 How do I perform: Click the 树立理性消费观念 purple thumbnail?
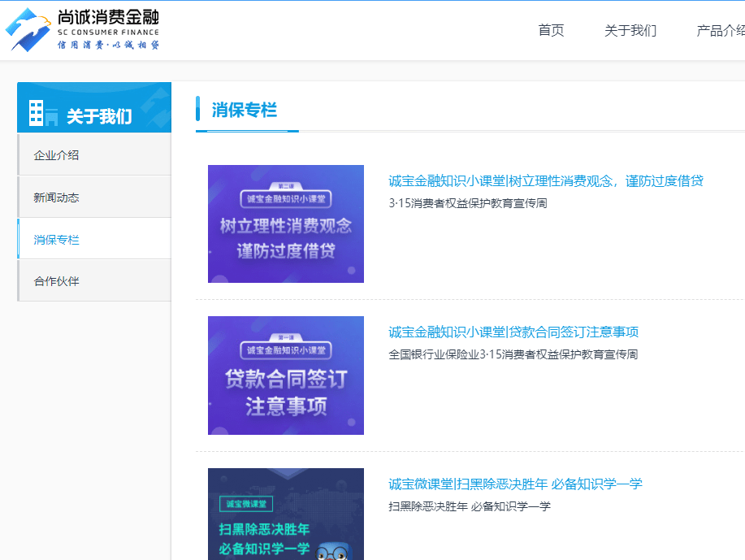point(286,224)
